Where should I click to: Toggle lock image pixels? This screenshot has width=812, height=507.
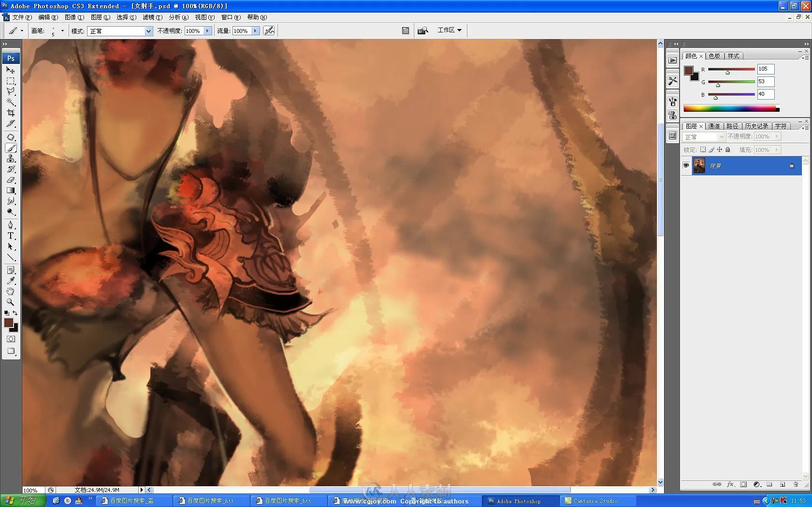pyautogui.click(x=711, y=149)
